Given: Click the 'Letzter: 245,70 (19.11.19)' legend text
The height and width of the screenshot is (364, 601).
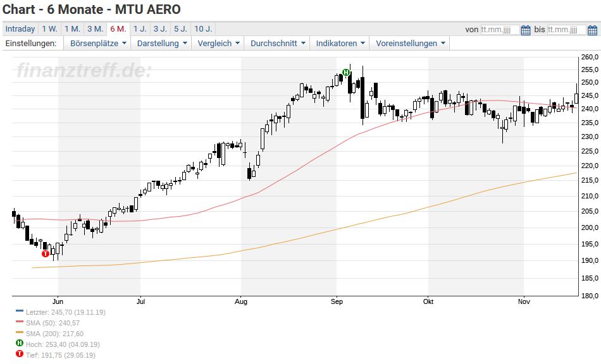Looking at the screenshot, I should click(x=66, y=312).
